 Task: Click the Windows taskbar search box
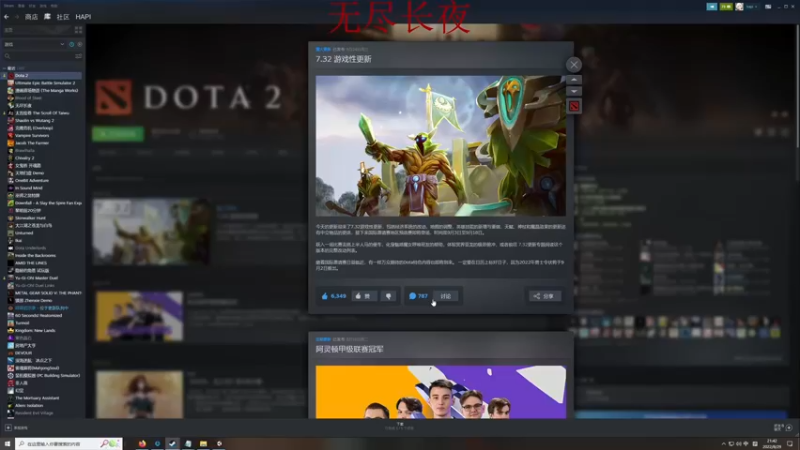pyautogui.click(x=69, y=444)
